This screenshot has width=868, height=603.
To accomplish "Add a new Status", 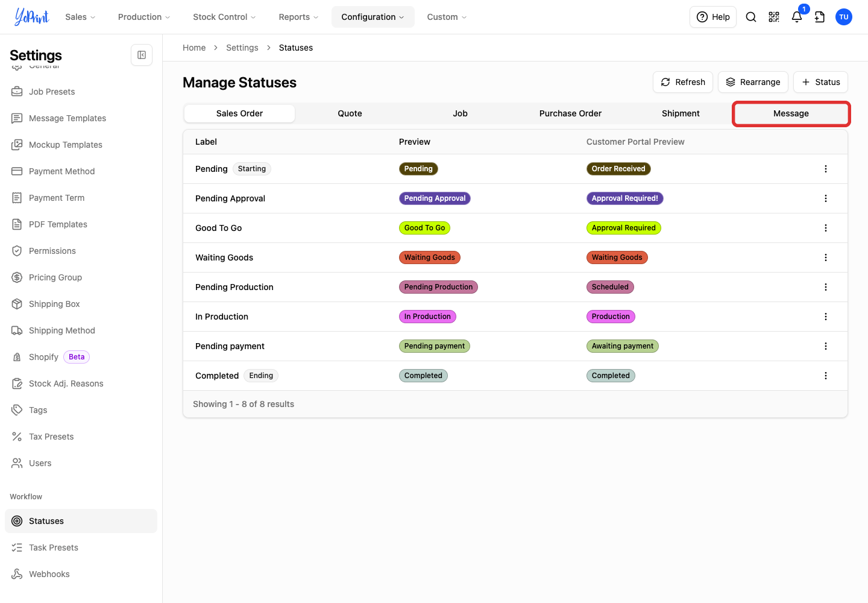I will pos(820,82).
